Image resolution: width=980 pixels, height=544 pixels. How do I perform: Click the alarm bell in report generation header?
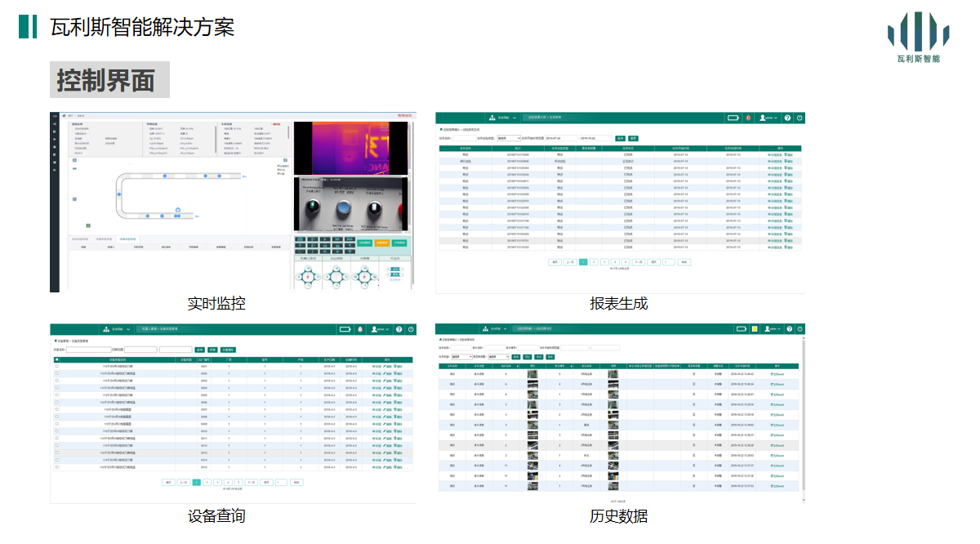click(748, 118)
